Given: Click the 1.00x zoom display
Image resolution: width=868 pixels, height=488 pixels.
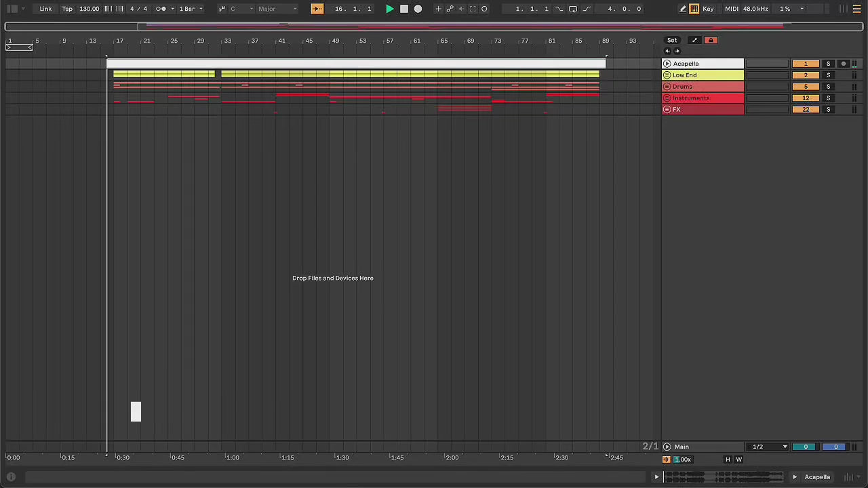Looking at the screenshot, I should 682,460.
